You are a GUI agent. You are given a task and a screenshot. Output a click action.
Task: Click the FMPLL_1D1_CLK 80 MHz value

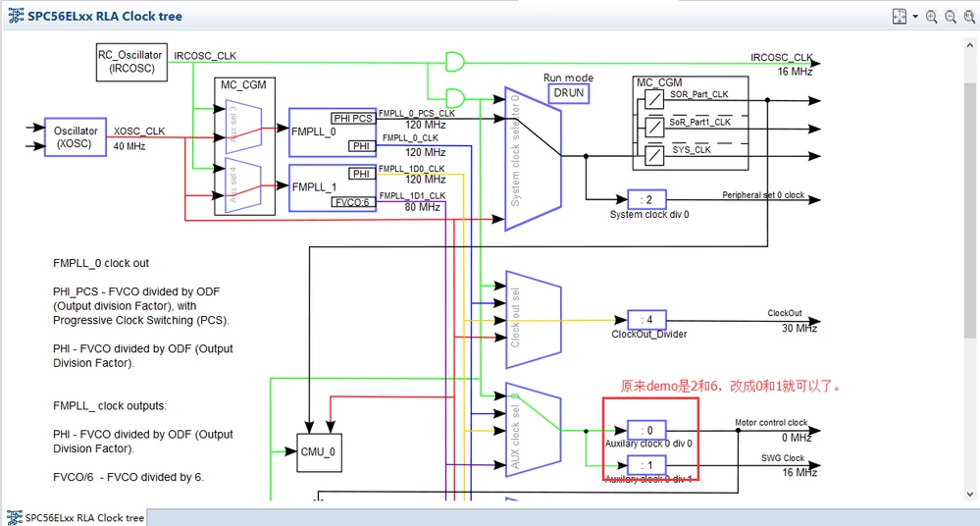click(423, 207)
